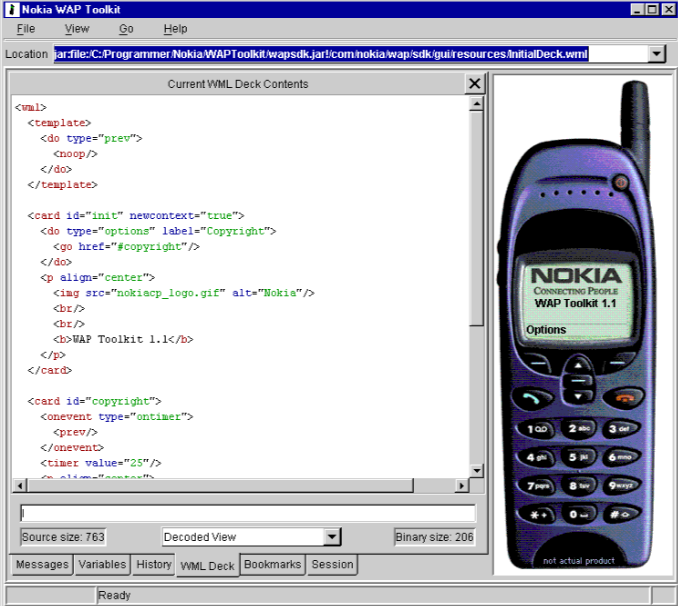Click the empty text field below the code
Screen dimensions: 678x606
point(248,513)
